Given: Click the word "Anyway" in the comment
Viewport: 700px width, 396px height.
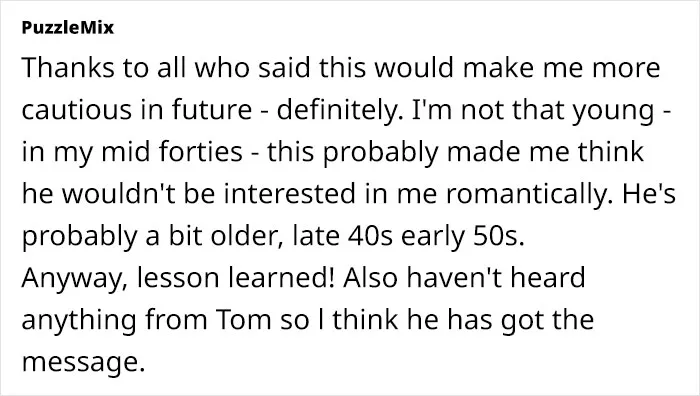Looking at the screenshot, I should [75, 278].
